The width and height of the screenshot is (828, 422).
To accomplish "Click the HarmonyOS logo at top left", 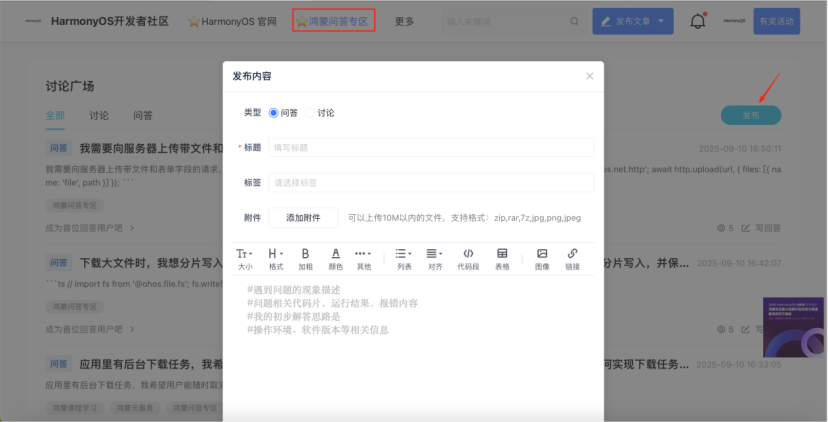I will point(33,21).
